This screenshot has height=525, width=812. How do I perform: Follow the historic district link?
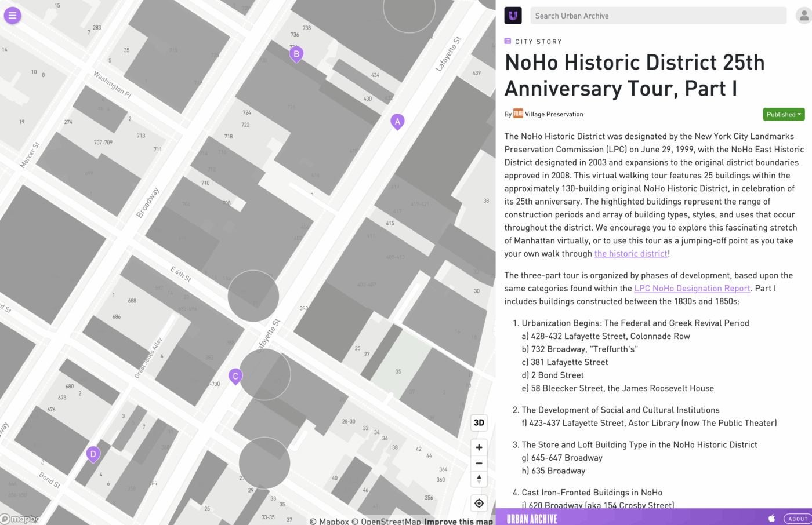pos(630,254)
